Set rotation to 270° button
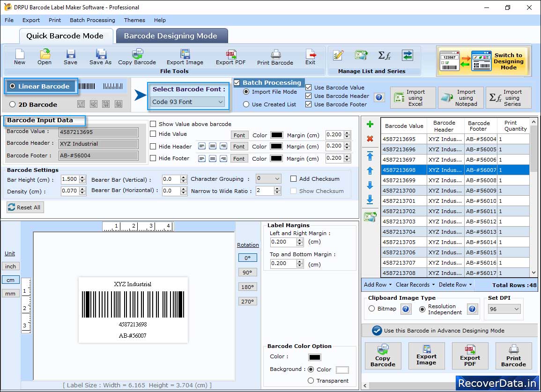541x392 pixels. click(247, 301)
